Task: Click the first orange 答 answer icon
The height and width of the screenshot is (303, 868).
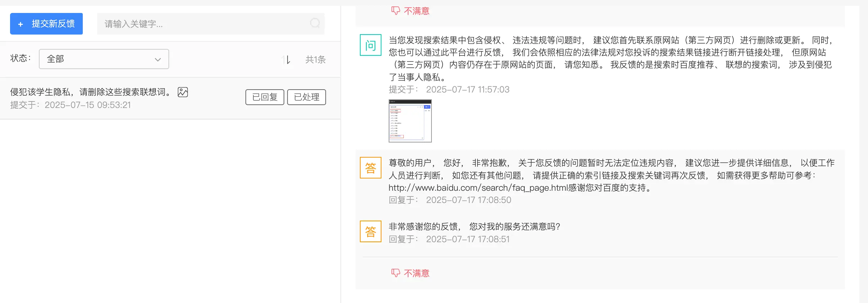Action: (x=370, y=168)
